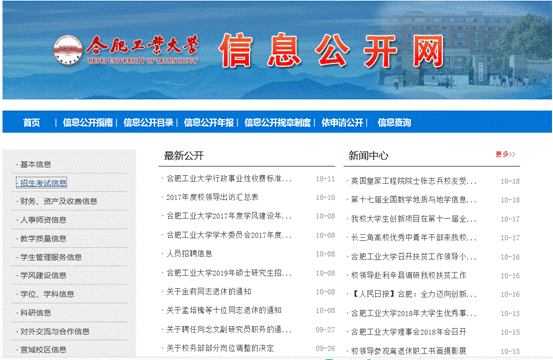The height and width of the screenshot is (360, 553).
Task: Open news 合肥工业大学召开扶贫工作领导小
Action: (x=414, y=257)
